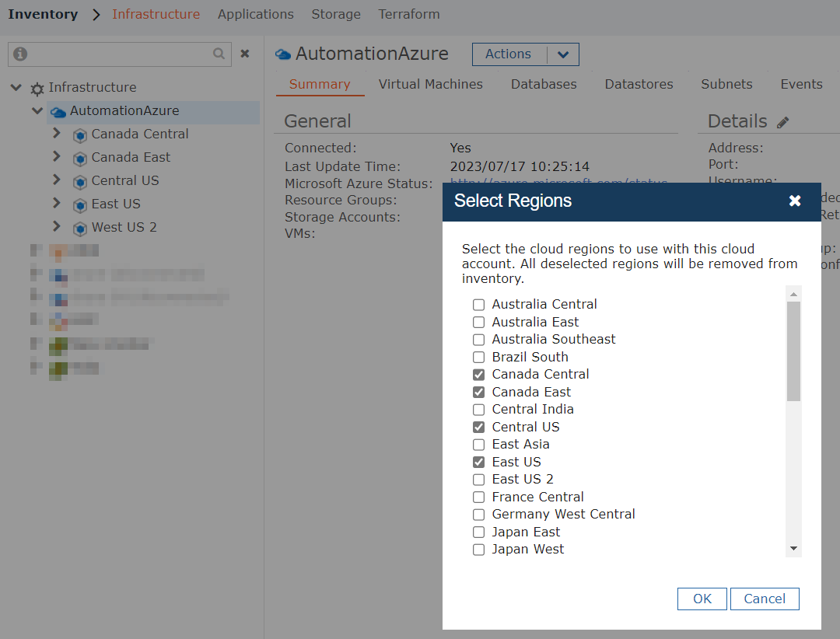Image resolution: width=840 pixels, height=639 pixels.
Task: Check the Germany West Central checkbox
Action: coord(478,515)
